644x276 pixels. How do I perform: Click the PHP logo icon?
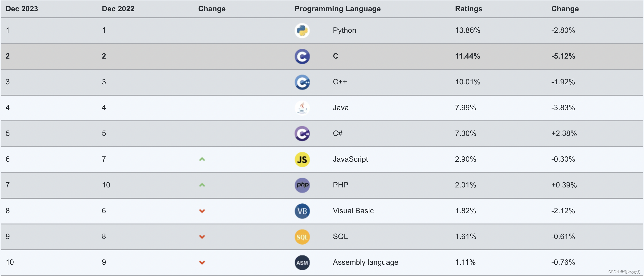302,185
